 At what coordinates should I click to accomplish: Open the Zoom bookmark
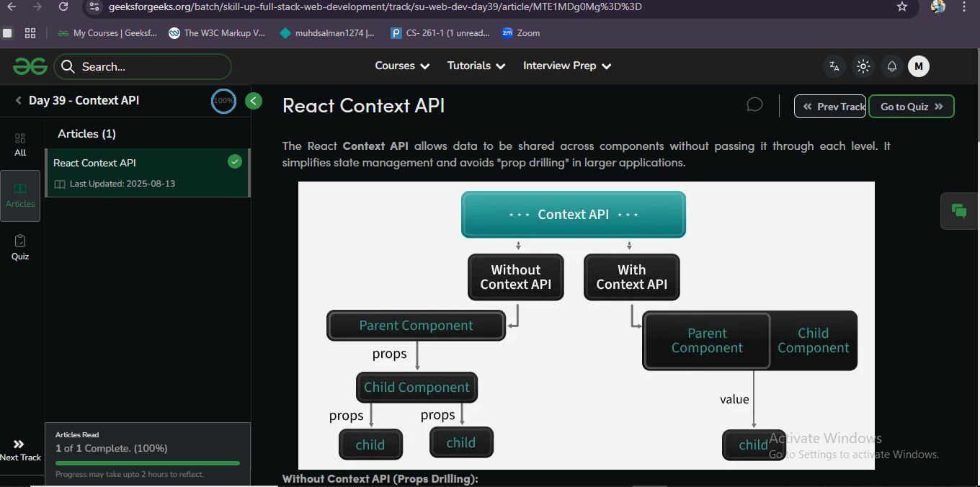(521, 33)
